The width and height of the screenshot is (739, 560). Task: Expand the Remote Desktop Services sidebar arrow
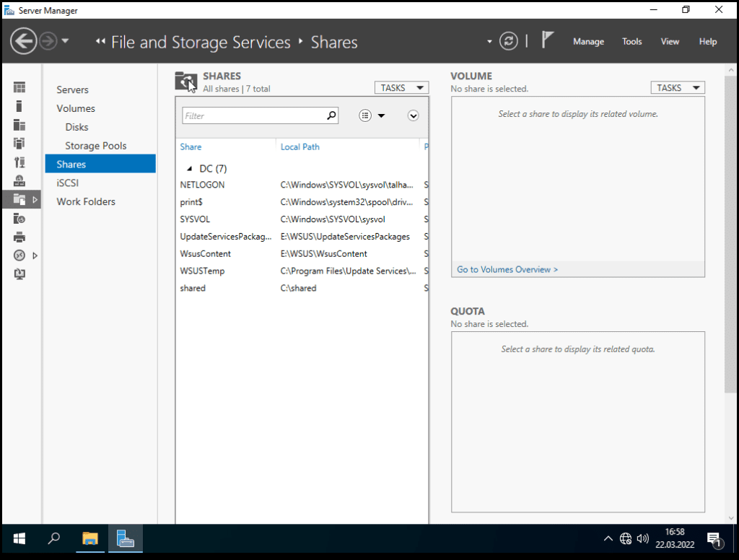click(x=35, y=255)
